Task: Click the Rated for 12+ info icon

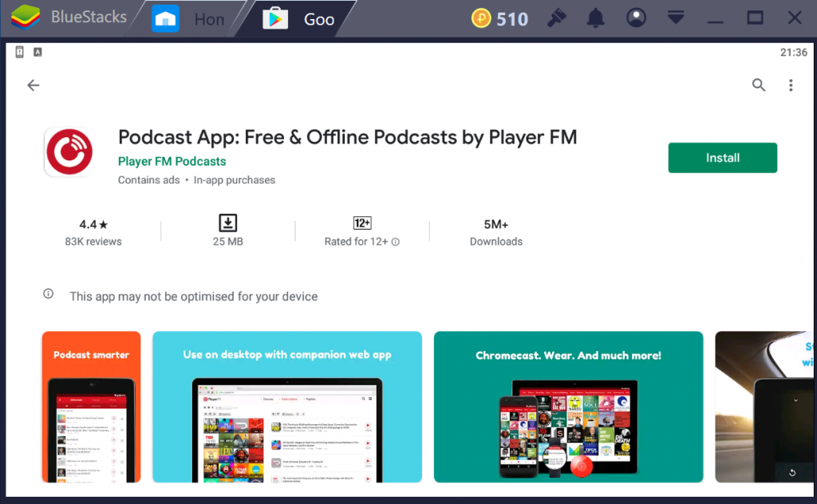Action: pos(396,242)
